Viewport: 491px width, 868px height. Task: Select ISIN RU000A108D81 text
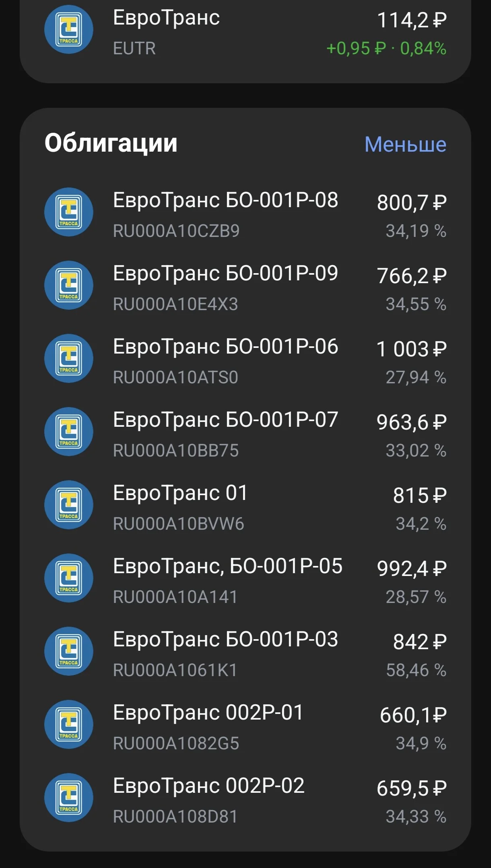pos(175,817)
